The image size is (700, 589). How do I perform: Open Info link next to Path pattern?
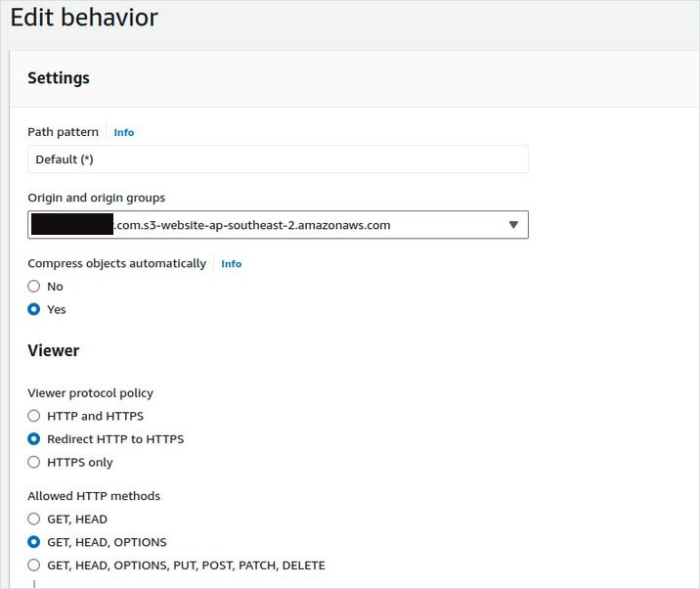coord(123,132)
